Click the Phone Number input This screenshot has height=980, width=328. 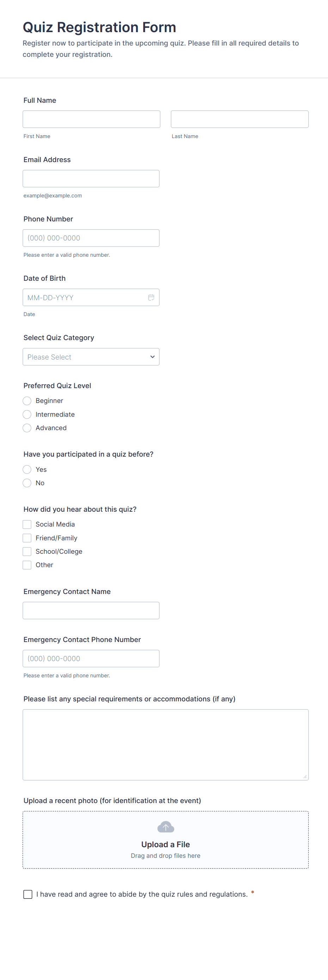pos(91,238)
